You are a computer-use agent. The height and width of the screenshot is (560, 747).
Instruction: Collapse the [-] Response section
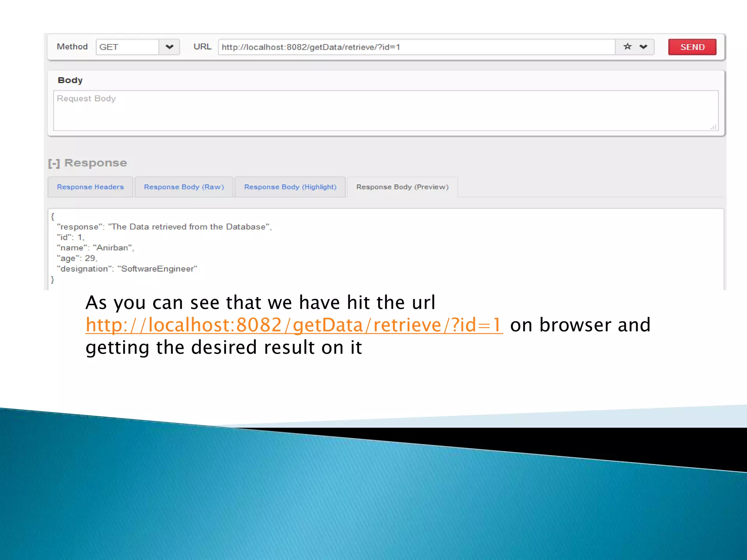coord(54,163)
